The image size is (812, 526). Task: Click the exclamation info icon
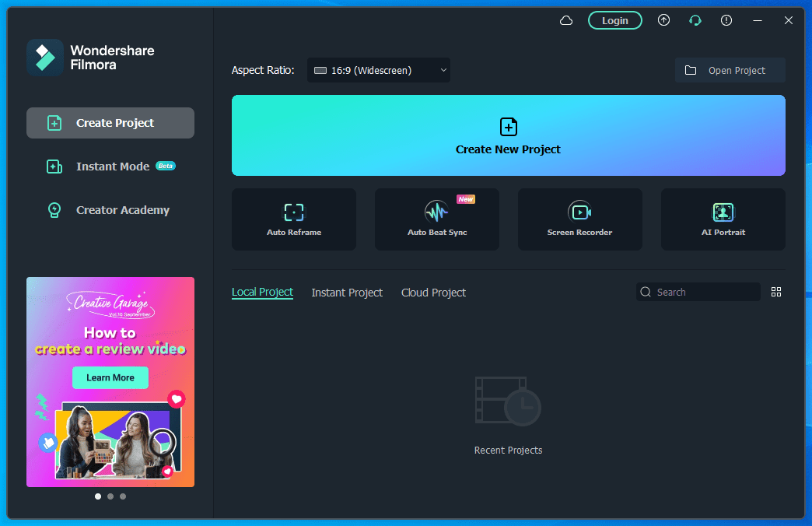(x=726, y=20)
